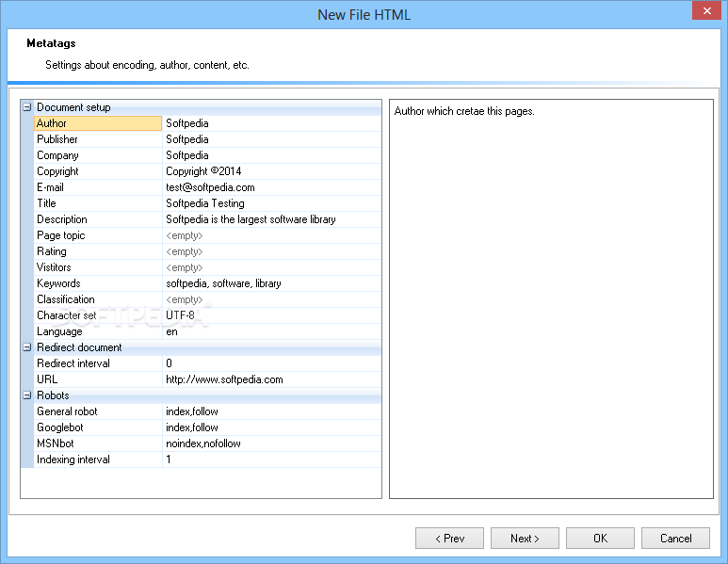The height and width of the screenshot is (564, 728).
Task: Click the Robots category header
Action: (207, 395)
